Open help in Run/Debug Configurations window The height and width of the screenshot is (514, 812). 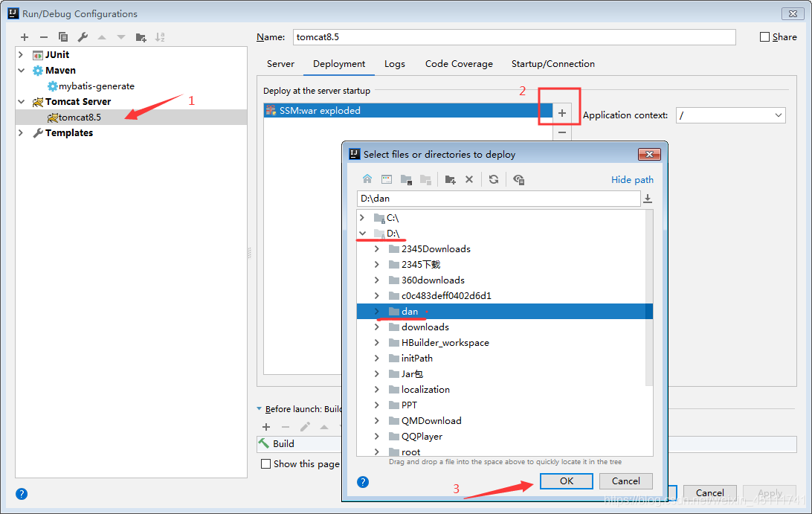tap(22, 494)
